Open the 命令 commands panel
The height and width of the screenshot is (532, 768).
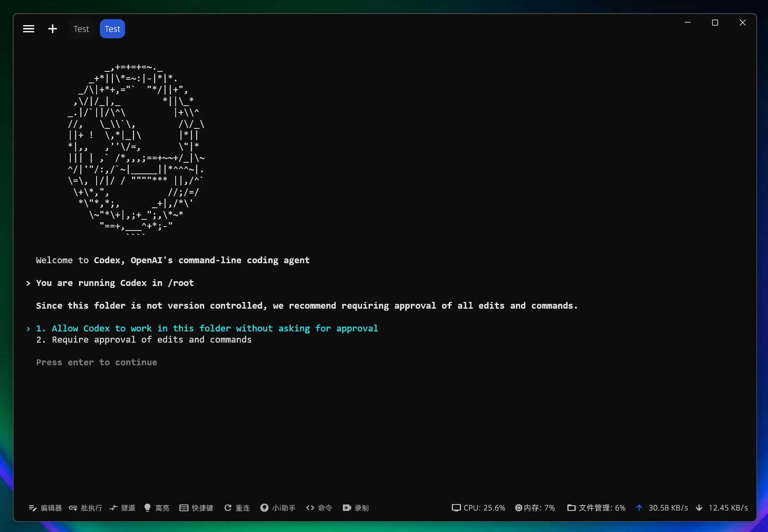[319, 508]
